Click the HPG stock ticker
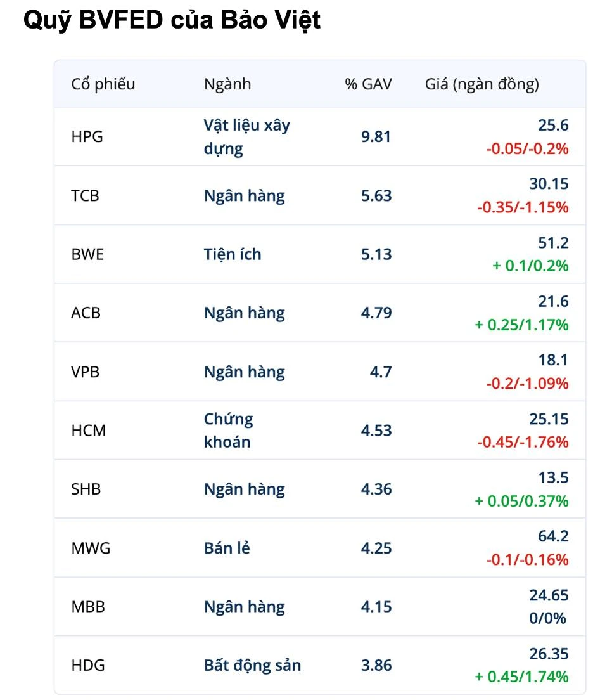The width and height of the screenshot is (593, 700). tap(87, 136)
